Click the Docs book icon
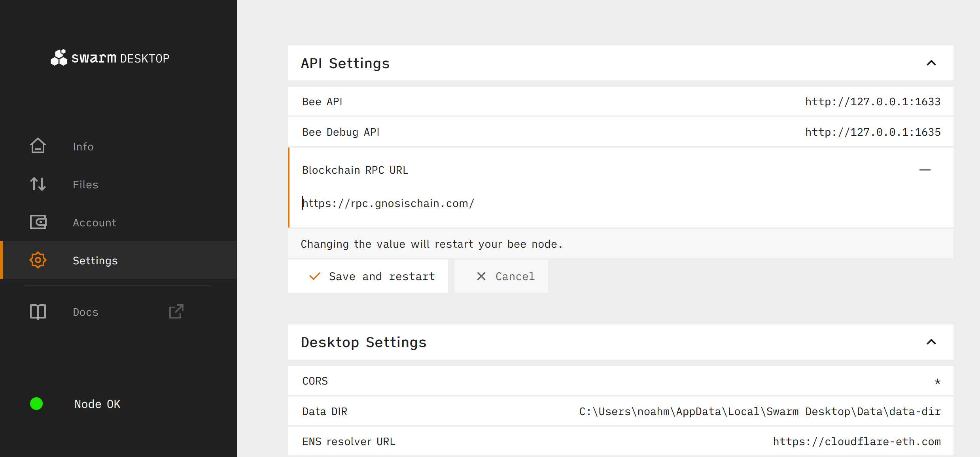Screen dimensions: 980x457 click(38, 312)
